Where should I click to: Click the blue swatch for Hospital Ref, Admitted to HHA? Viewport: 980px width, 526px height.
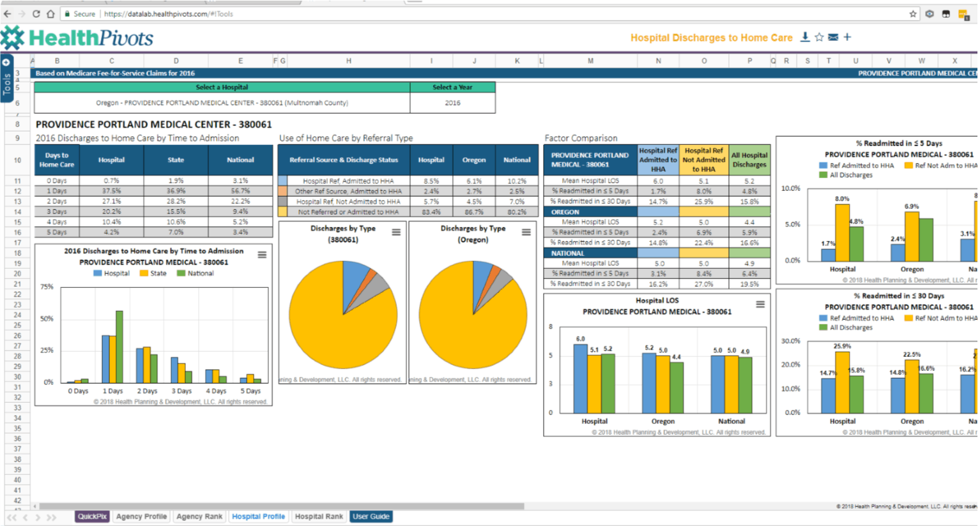(x=282, y=181)
